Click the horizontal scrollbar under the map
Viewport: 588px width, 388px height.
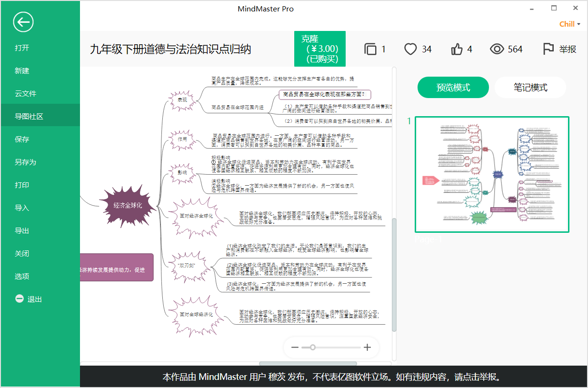pos(308,364)
